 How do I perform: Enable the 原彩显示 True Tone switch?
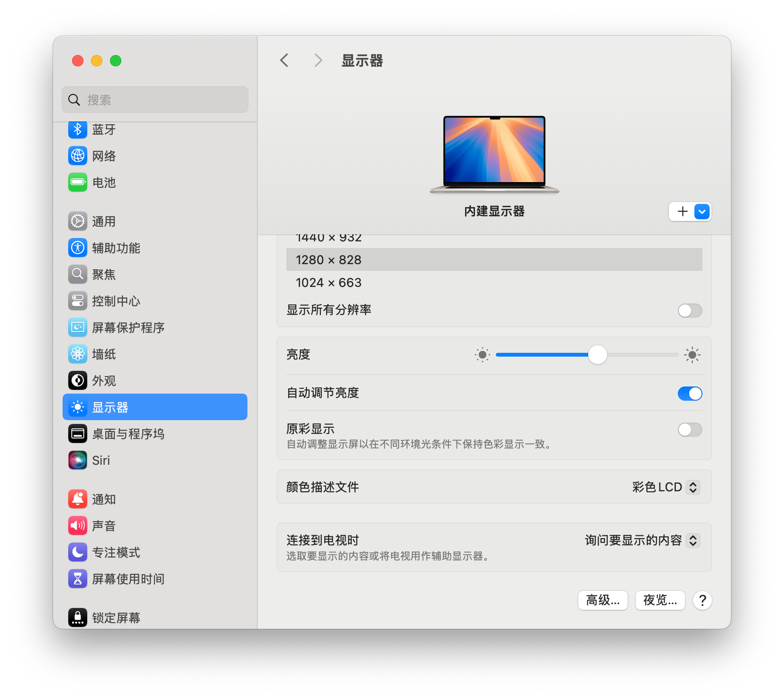click(x=690, y=430)
